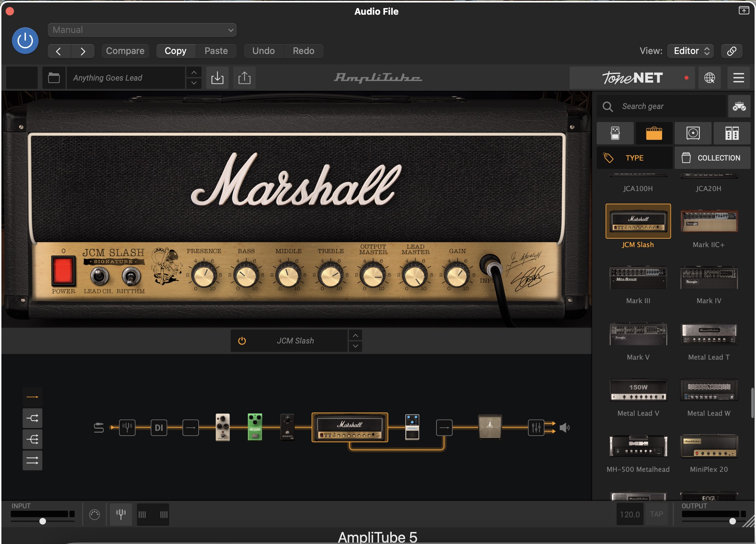Open the preset browser folder icon
756x544 pixels.
pos(54,78)
